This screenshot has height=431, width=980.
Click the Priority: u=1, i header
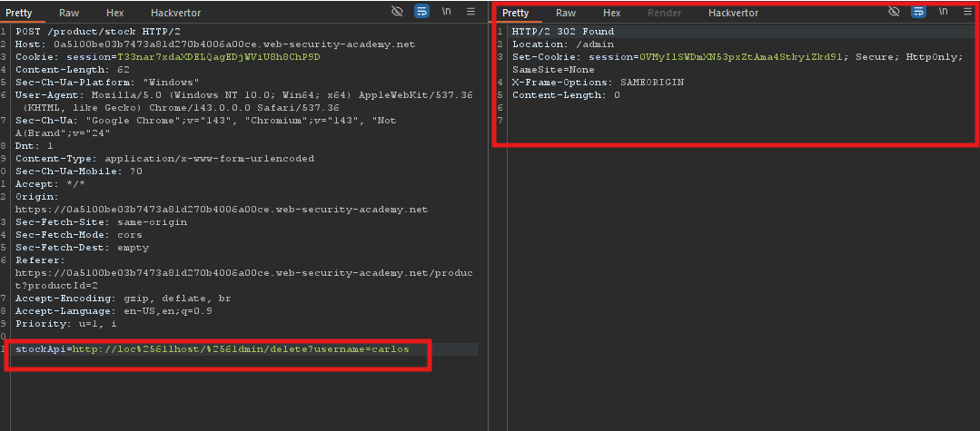coord(66,324)
